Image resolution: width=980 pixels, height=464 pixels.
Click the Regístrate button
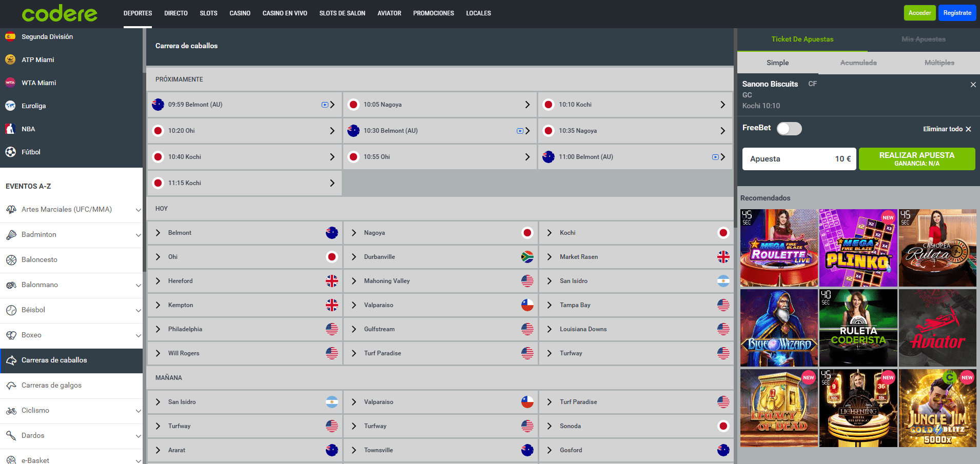pyautogui.click(x=957, y=13)
